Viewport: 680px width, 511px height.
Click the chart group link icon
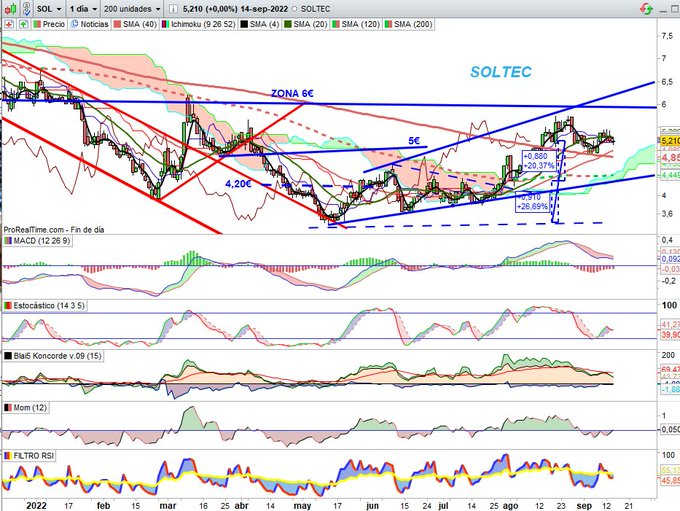click(27, 8)
